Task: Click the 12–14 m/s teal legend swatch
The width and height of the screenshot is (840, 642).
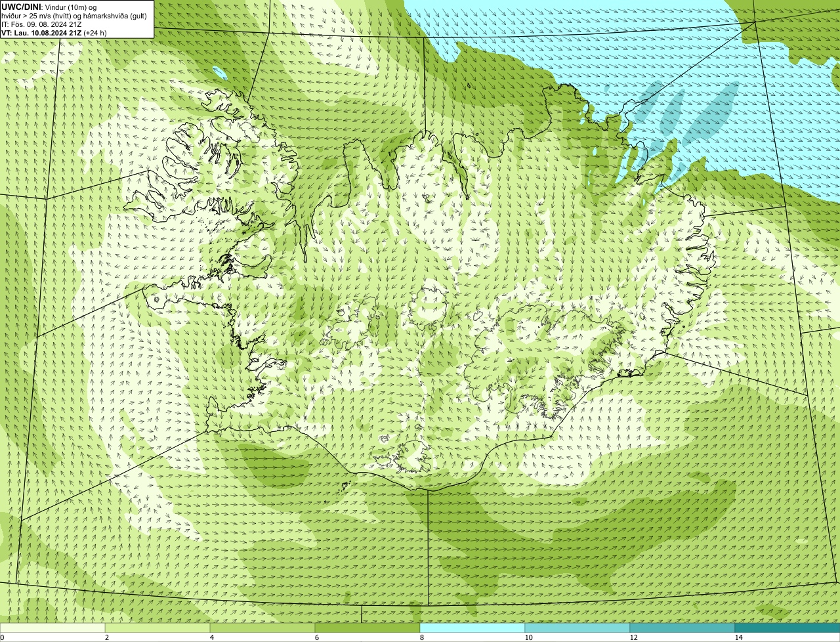Action: click(x=682, y=628)
